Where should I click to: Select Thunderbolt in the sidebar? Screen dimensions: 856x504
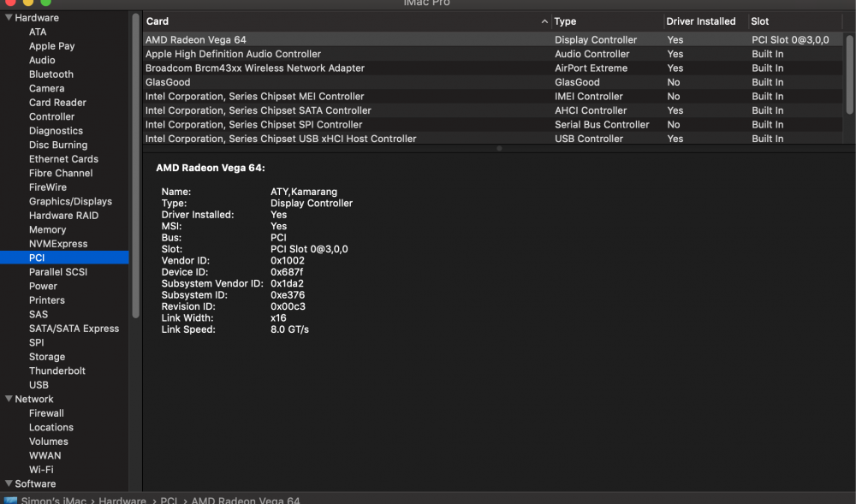57,371
